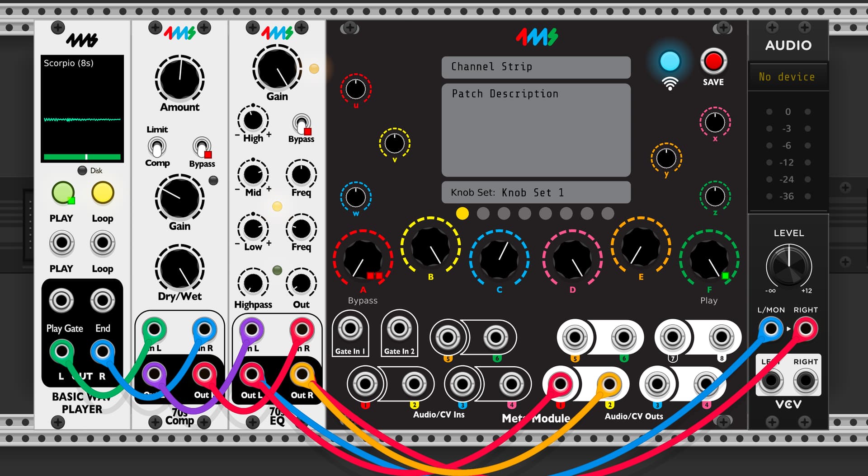Click the Patch Description text area
The width and height of the screenshot is (868, 476).
click(x=536, y=130)
